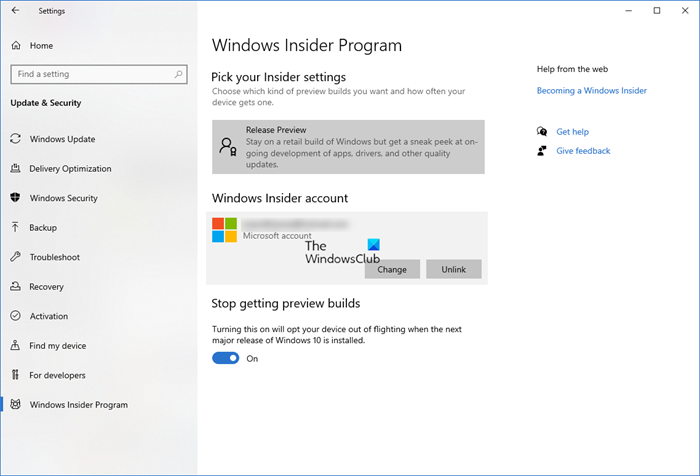
Task: Minimize the Settings window
Action: (x=629, y=10)
